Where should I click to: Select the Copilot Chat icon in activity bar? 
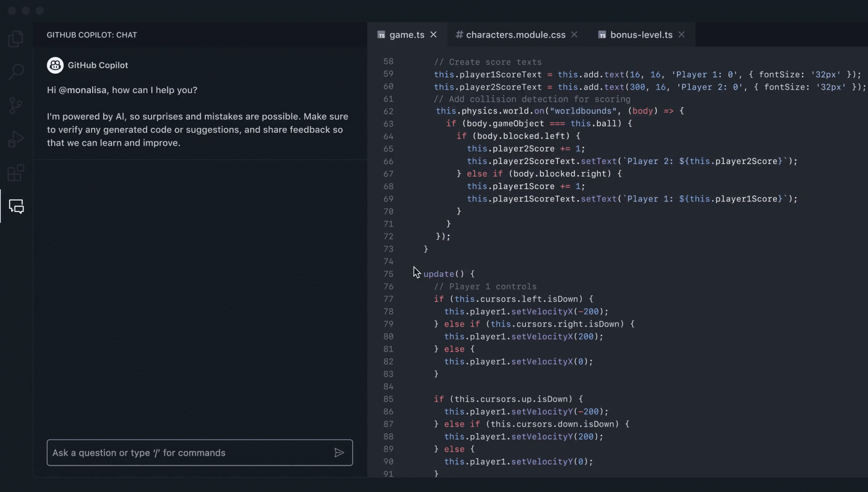[x=17, y=206]
